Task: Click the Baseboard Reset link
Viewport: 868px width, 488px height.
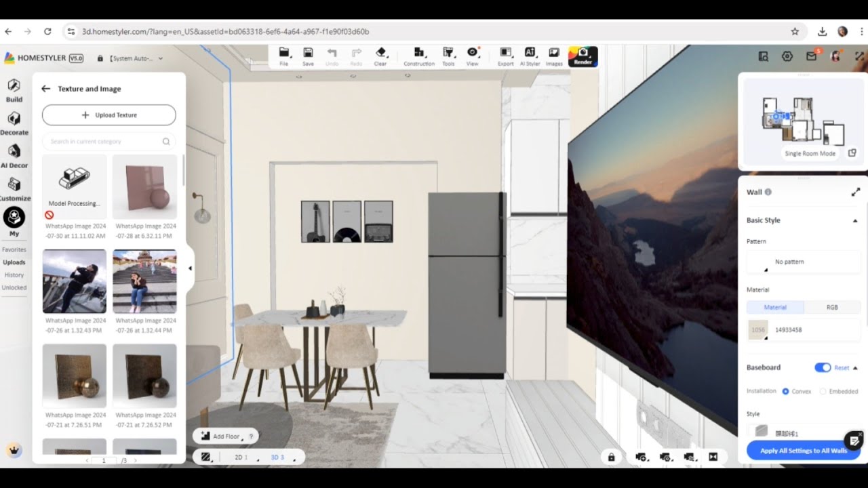Action: tap(842, 368)
